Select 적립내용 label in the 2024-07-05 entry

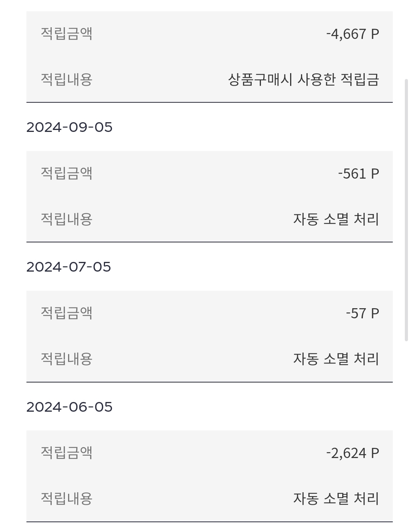[x=66, y=359]
